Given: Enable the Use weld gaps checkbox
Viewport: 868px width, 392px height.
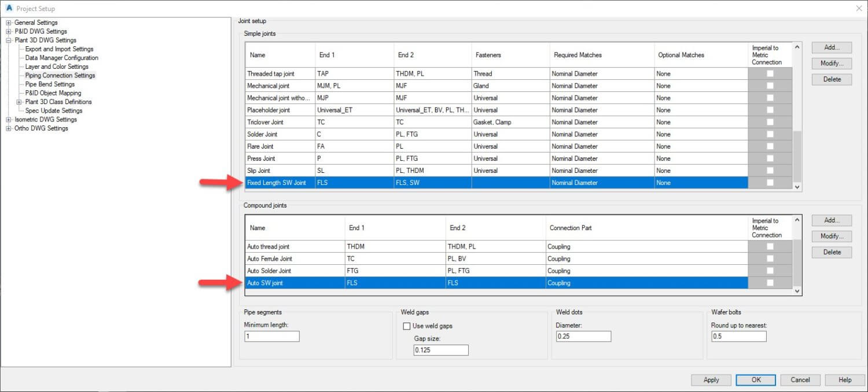Looking at the screenshot, I should 407,326.
